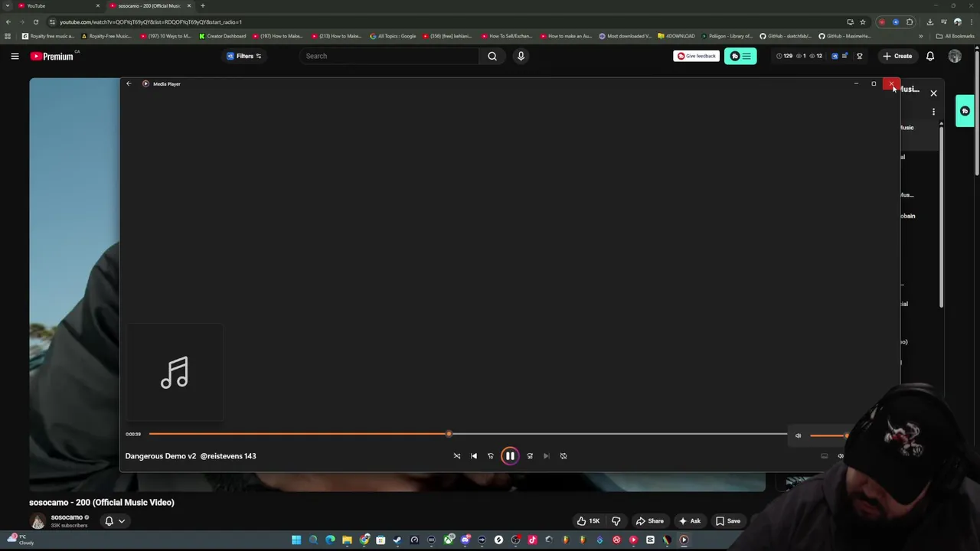The image size is (980, 551).
Task: Go to previous track in Media Player
Action: [474, 456]
